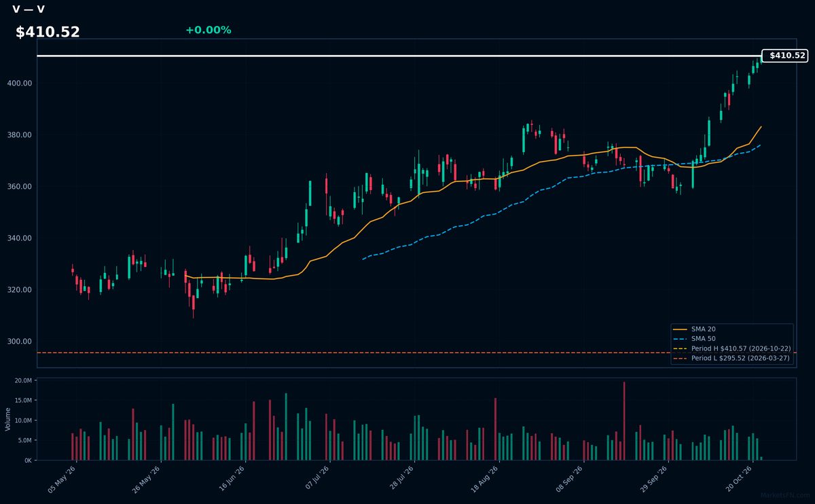Select the 400.00 price axis label

[19, 84]
